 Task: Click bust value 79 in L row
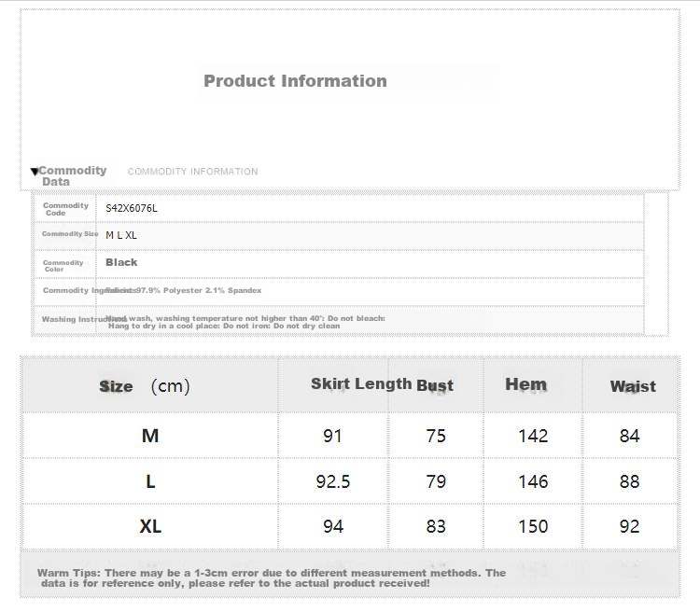pyautogui.click(x=436, y=481)
